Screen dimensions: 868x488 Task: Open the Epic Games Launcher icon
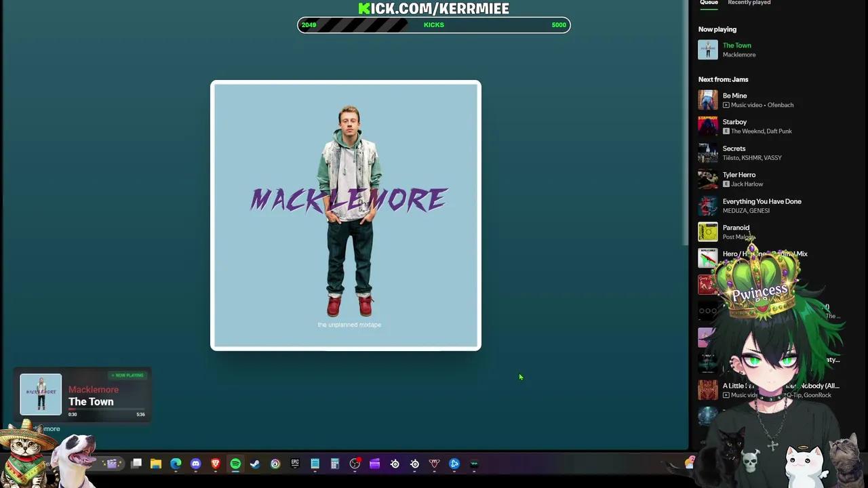pyautogui.click(x=294, y=464)
